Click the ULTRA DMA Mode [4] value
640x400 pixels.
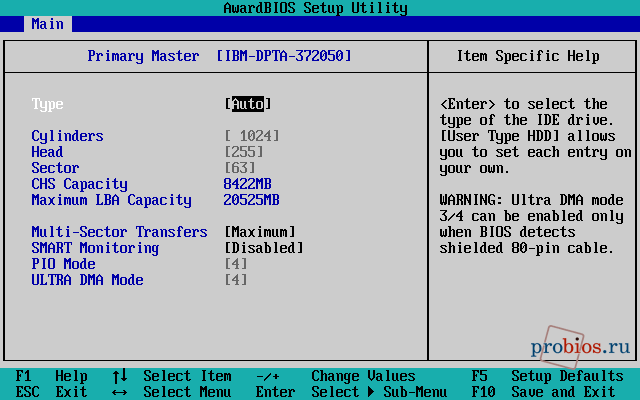point(236,280)
